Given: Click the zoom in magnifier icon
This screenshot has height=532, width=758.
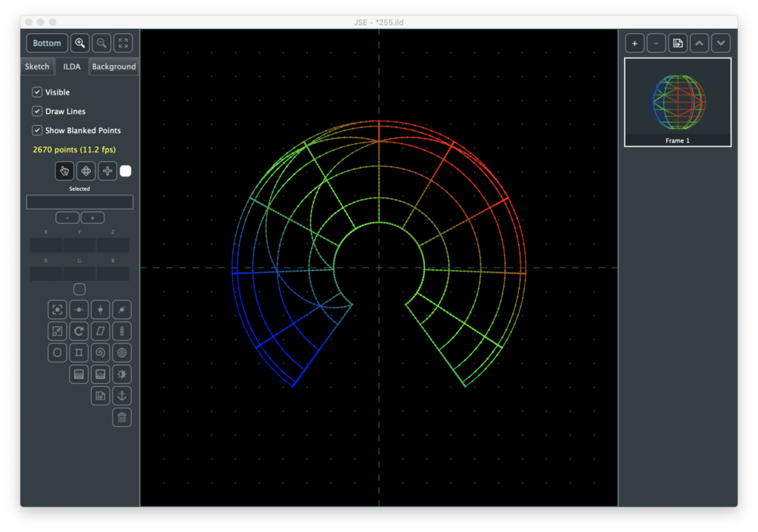Looking at the screenshot, I should pyautogui.click(x=80, y=43).
